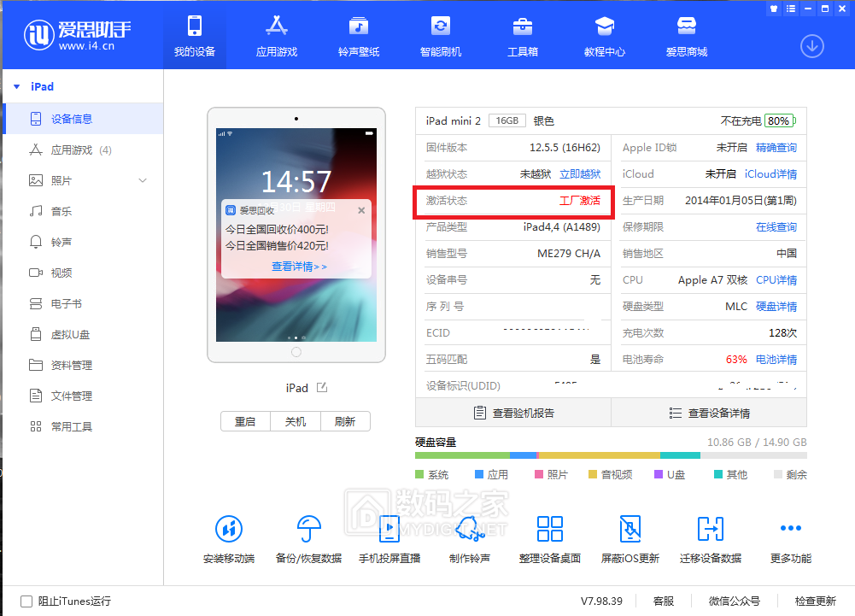
Task: Click the 备份/恢复数据 umbrella icon
Action: coord(308,528)
